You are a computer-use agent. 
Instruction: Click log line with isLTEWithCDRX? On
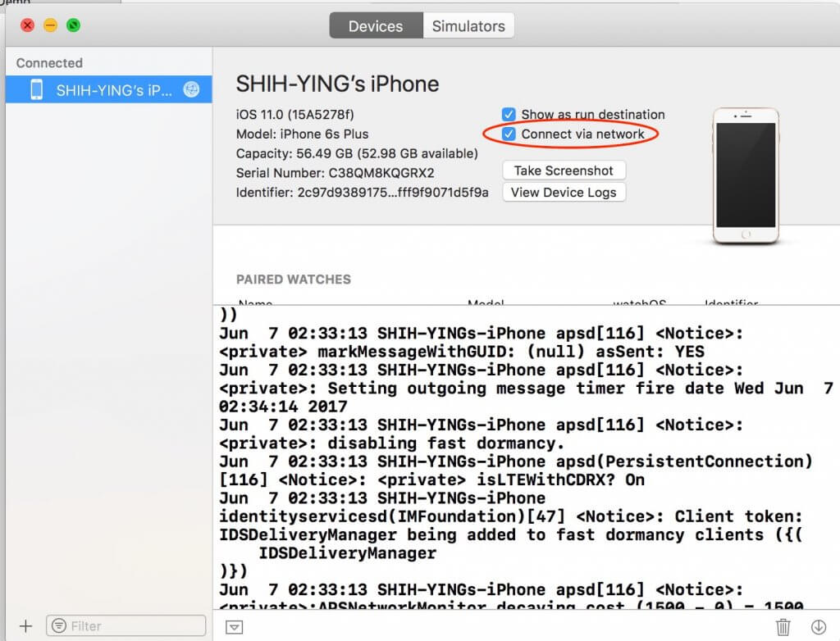coord(431,480)
